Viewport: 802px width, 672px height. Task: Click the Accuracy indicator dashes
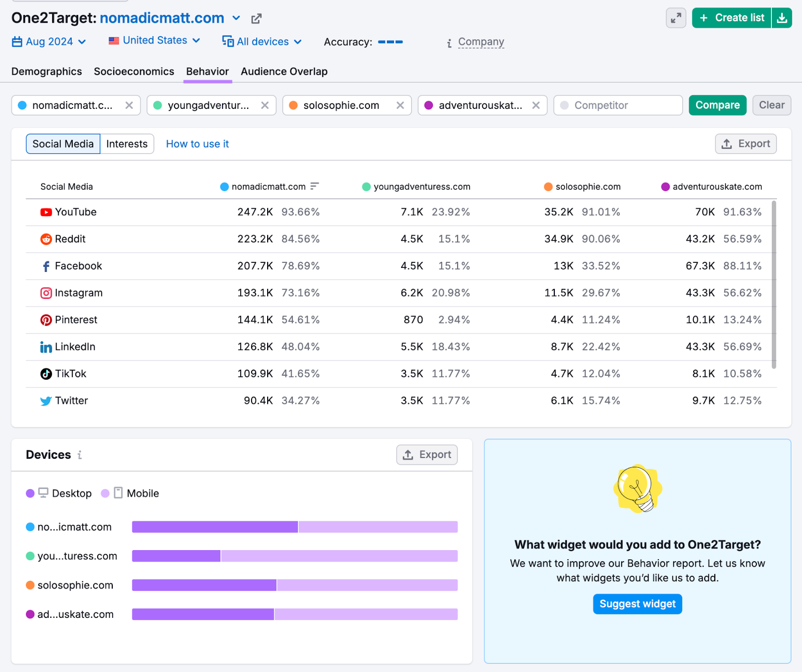click(390, 42)
